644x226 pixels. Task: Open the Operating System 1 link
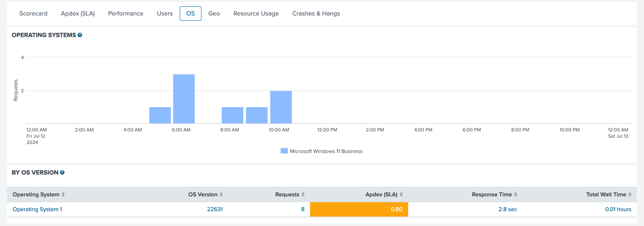(37, 209)
